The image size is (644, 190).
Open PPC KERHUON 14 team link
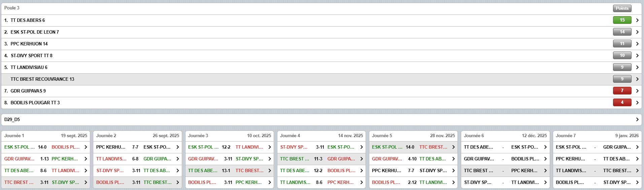coord(29,44)
